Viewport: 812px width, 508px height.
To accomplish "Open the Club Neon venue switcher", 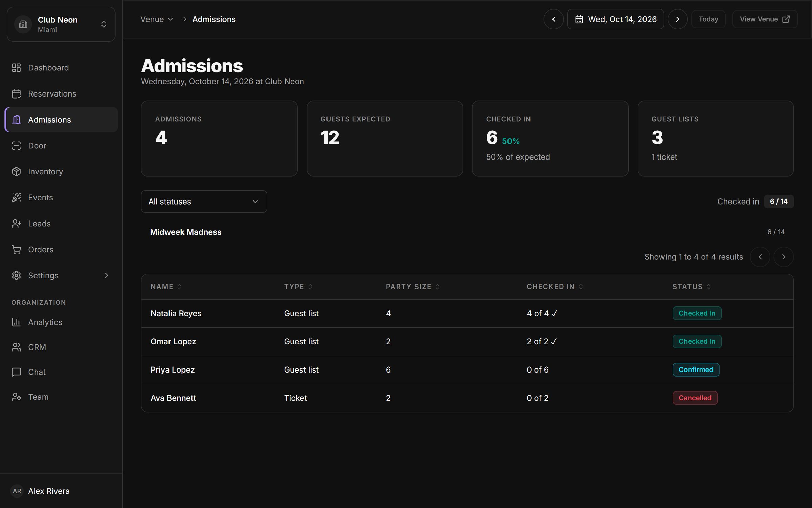I will pos(61,24).
